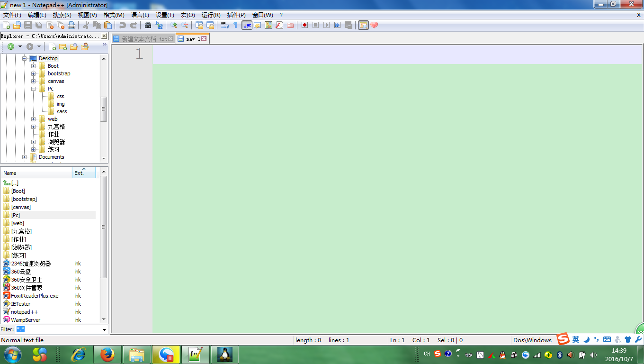Expand the canvas folder in tree
Screen dimensions: 644x364
click(x=34, y=81)
